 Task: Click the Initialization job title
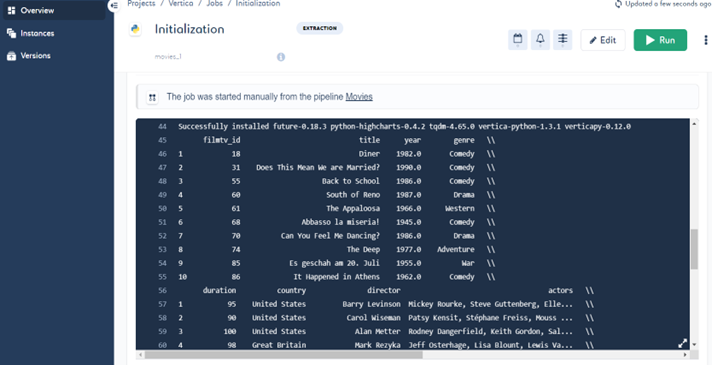(x=189, y=29)
